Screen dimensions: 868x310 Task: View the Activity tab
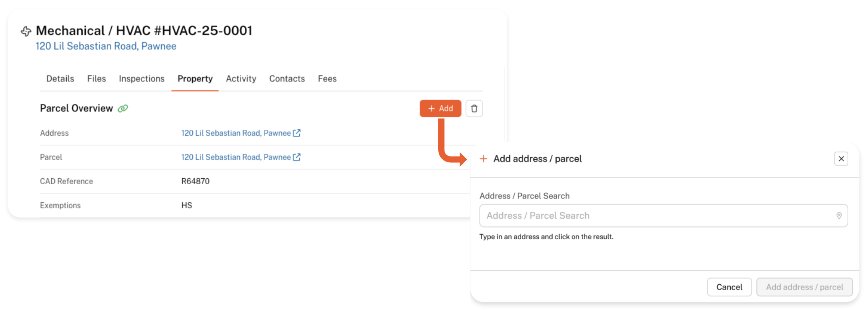pos(241,79)
